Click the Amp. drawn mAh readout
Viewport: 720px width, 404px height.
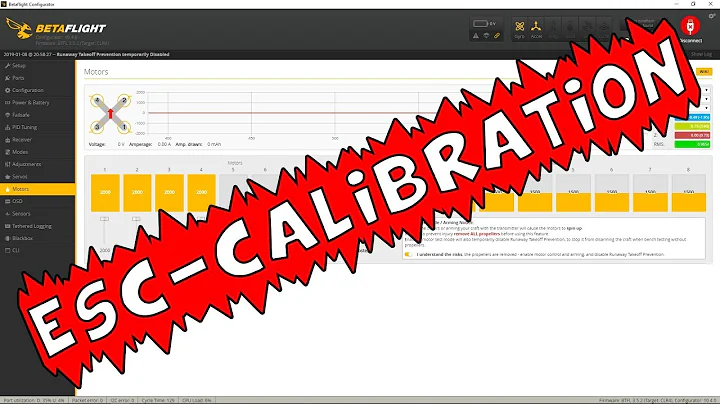214,144
